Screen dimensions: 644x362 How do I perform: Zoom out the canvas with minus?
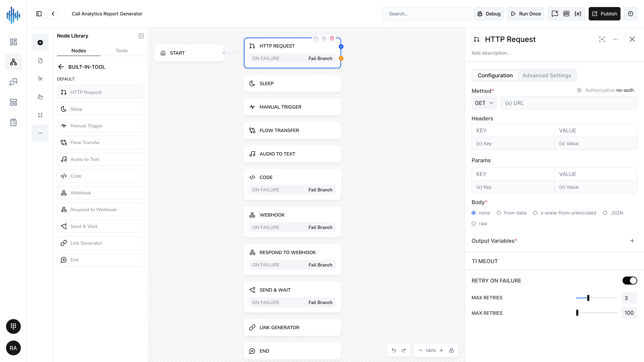coord(421,350)
